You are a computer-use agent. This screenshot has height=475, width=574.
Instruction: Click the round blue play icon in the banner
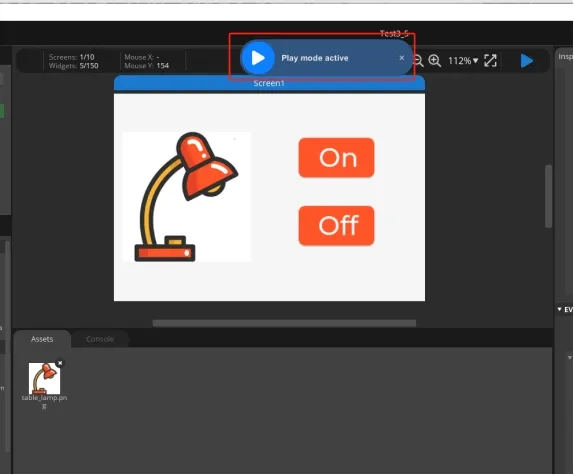click(258, 58)
